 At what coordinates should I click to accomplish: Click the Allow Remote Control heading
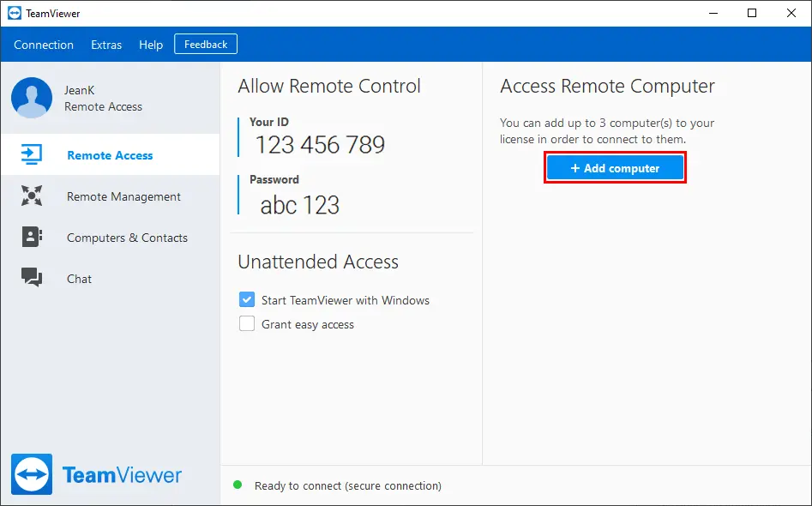[329, 86]
